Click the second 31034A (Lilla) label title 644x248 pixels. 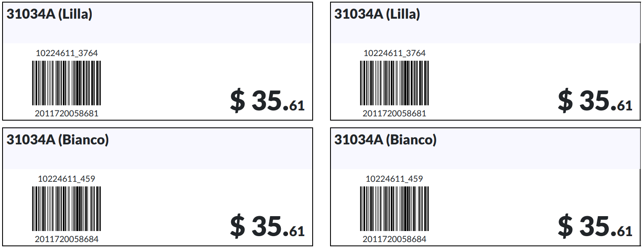point(377,14)
